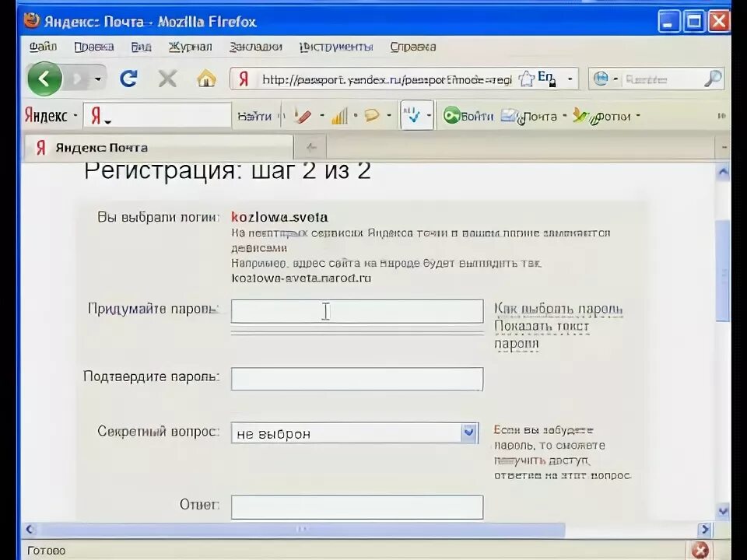Click the passport.yandex.ru address field
The width and height of the screenshot is (747, 560).
pos(386,79)
